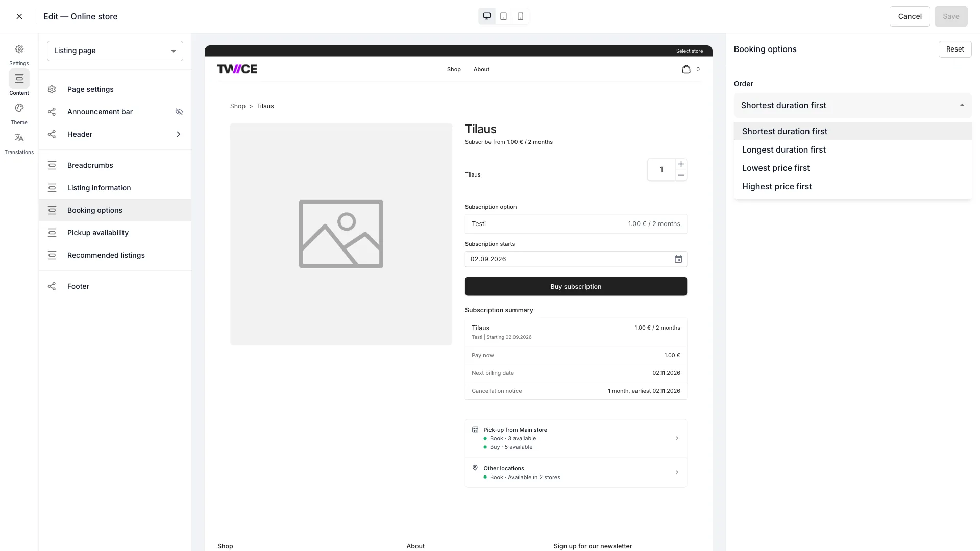Select the Testi subscription option
This screenshot has height=551, width=980.
tap(576, 224)
